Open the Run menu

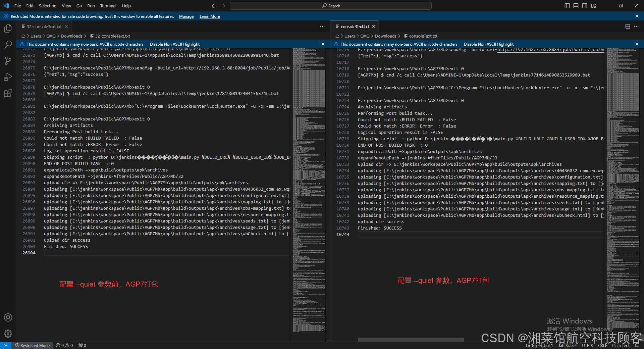(91, 6)
